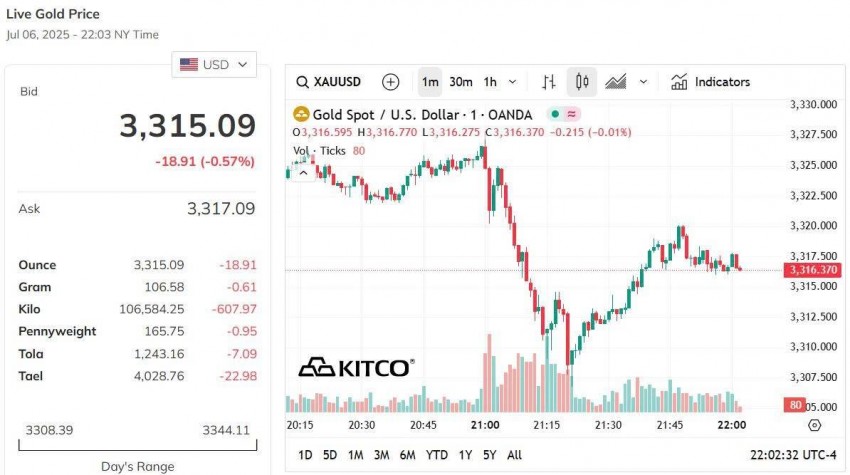Image resolution: width=850 pixels, height=475 pixels.
Task: Select the All date range
Action: (514, 455)
